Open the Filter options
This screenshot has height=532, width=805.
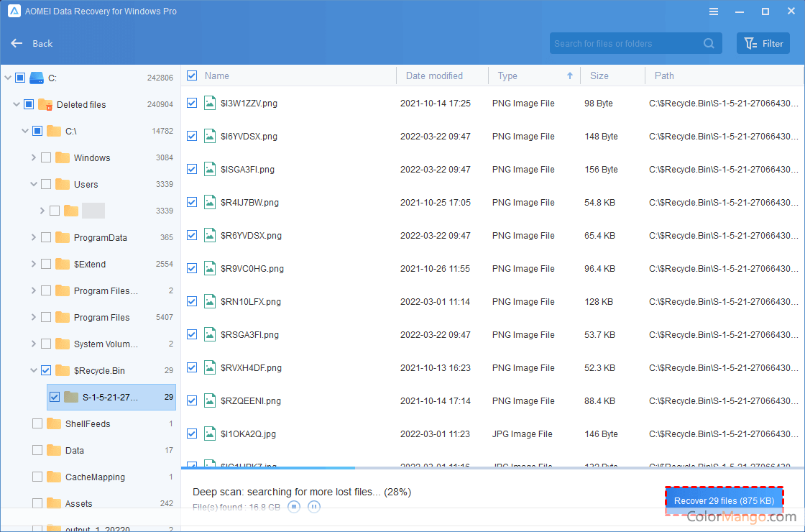coord(763,43)
